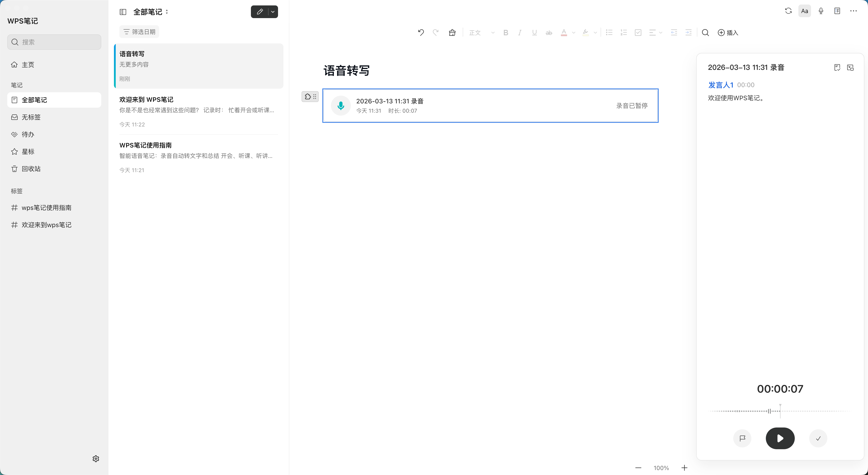
Task: Open 回收站 trash
Action: (54, 169)
